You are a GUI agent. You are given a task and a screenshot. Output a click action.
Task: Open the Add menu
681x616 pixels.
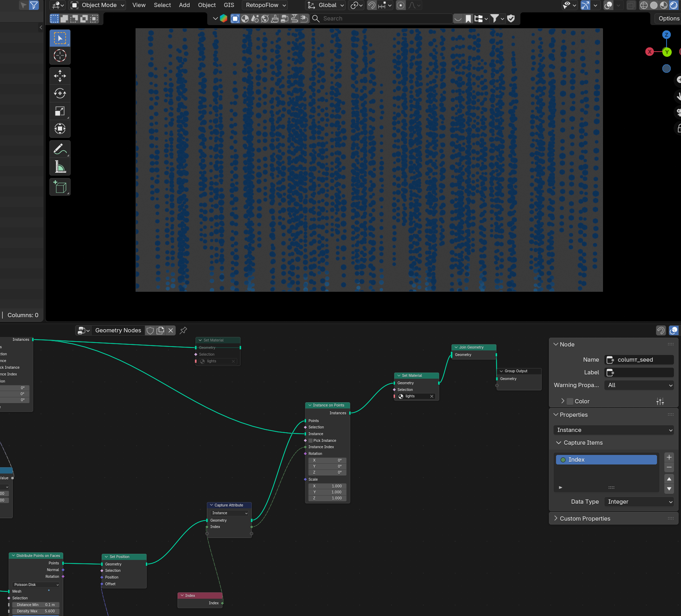[x=184, y=5]
